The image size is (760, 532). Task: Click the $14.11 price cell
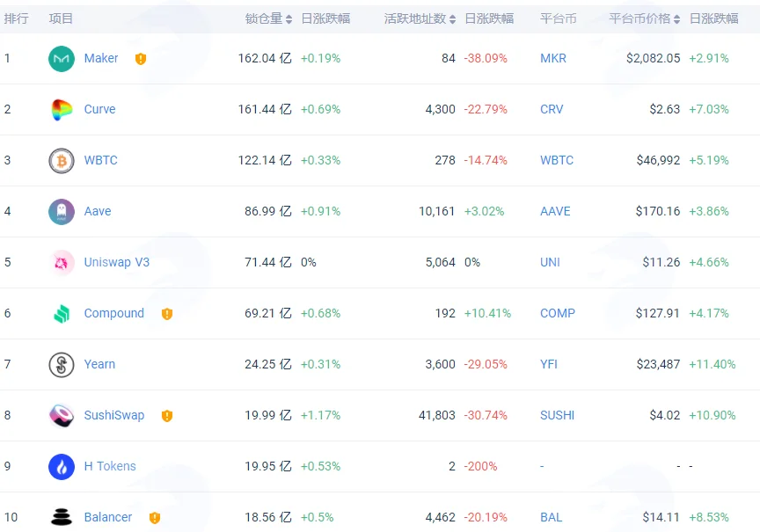pyautogui.click(x=661, y=517)
